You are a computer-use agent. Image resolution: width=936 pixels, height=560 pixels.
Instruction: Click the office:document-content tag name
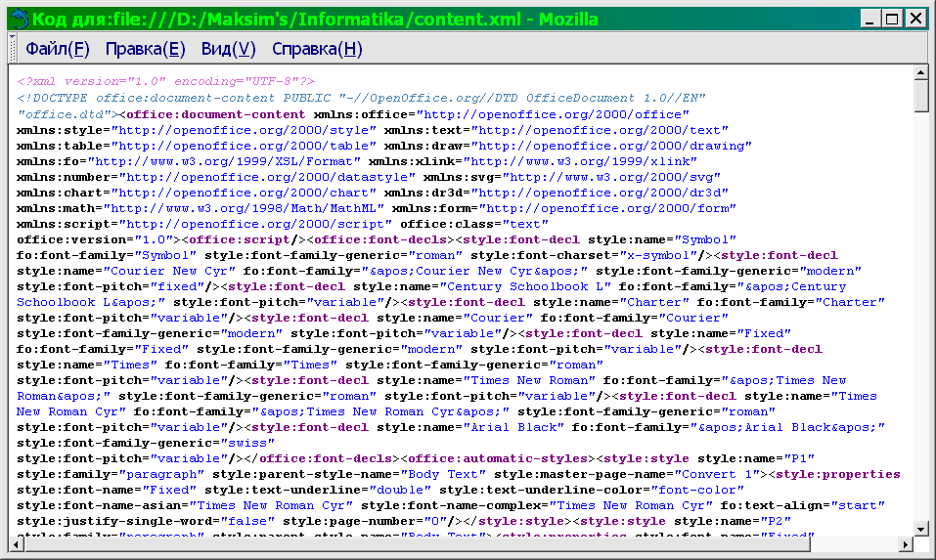click(x=215, y=114)
